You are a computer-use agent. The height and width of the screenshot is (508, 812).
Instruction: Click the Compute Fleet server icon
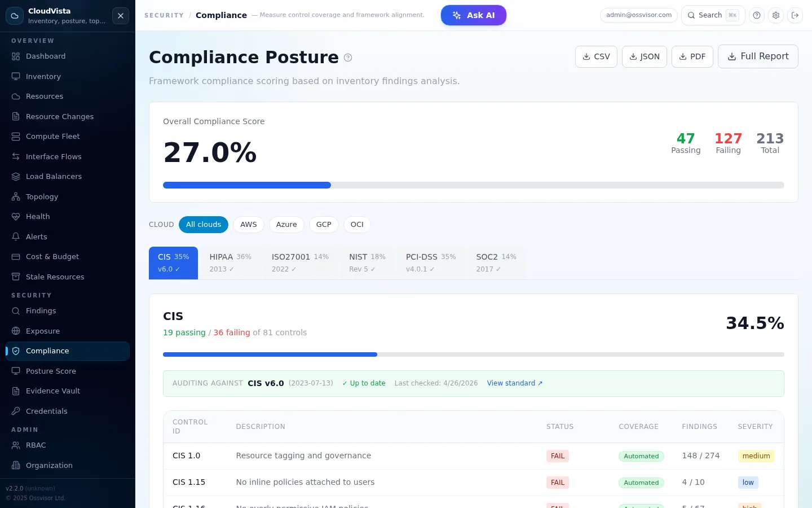(16, 137)
